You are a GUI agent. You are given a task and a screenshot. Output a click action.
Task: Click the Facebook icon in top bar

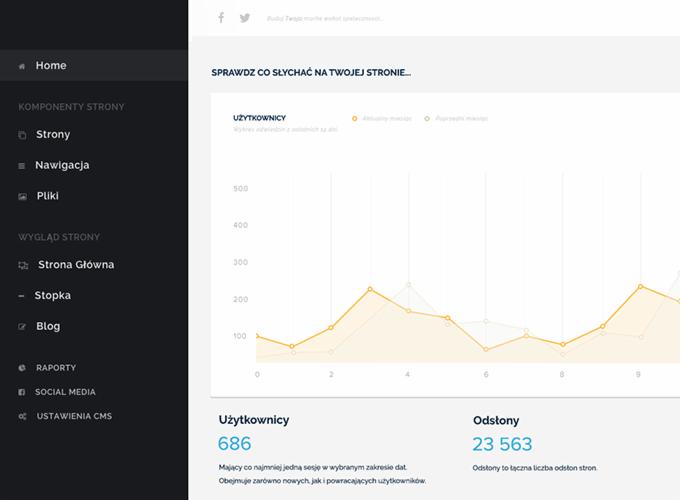coord(221,18)
